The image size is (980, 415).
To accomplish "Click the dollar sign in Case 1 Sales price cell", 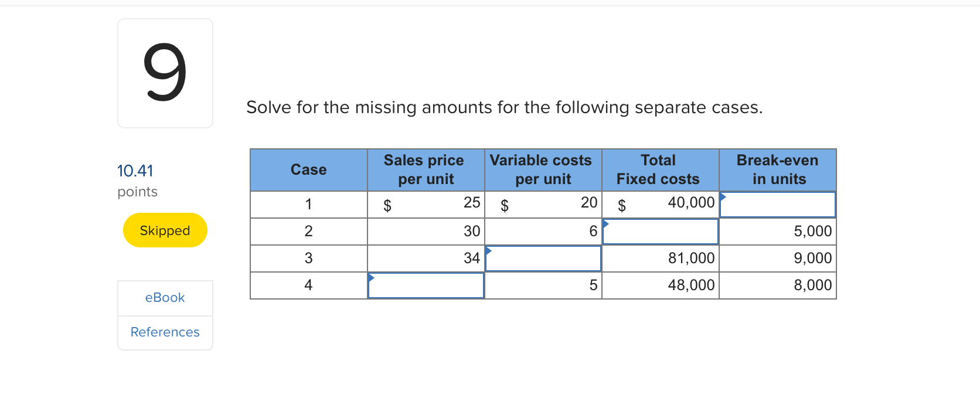I will (387, 205).
